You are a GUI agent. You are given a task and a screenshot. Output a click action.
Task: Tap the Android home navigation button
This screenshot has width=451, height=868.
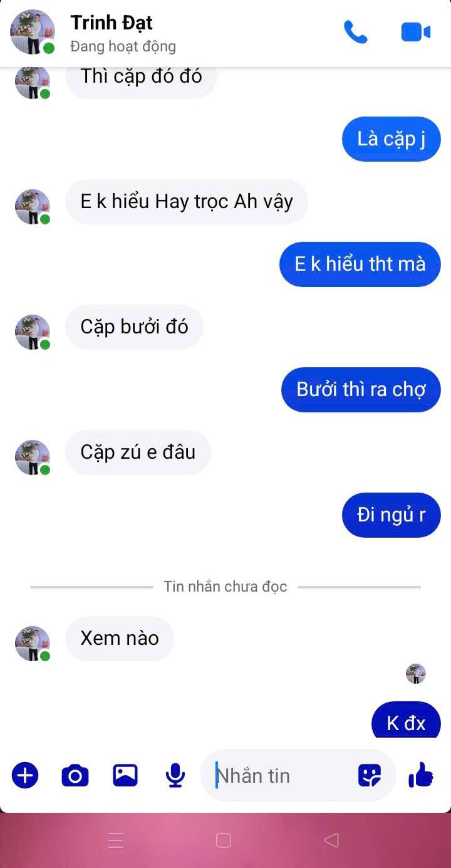(224, 840)
